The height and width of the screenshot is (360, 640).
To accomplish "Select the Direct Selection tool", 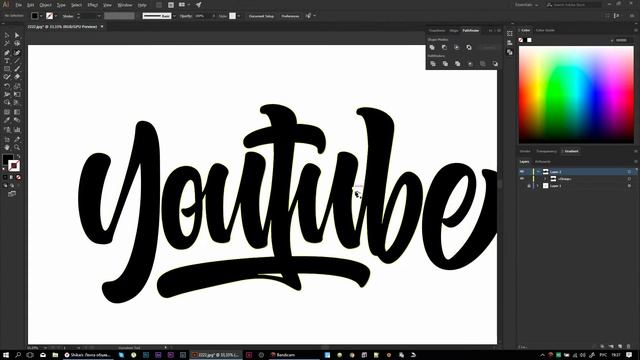I will click(17, 36).
